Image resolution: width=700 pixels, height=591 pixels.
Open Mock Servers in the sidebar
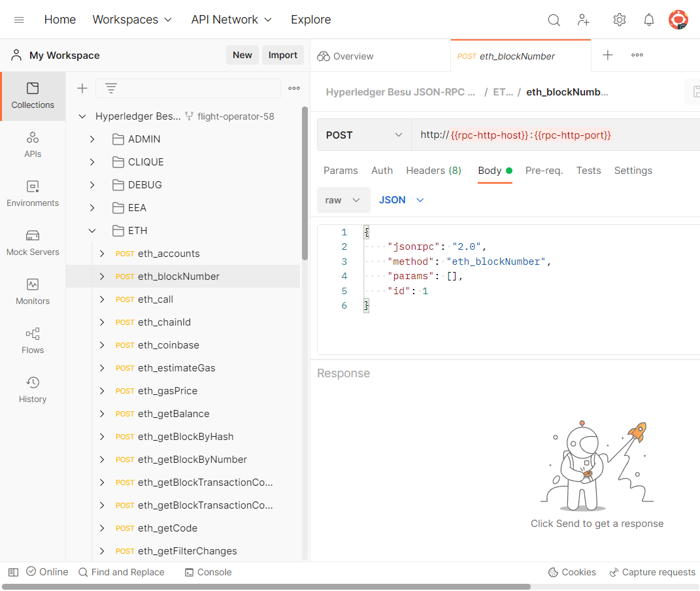tap(33, 243)
